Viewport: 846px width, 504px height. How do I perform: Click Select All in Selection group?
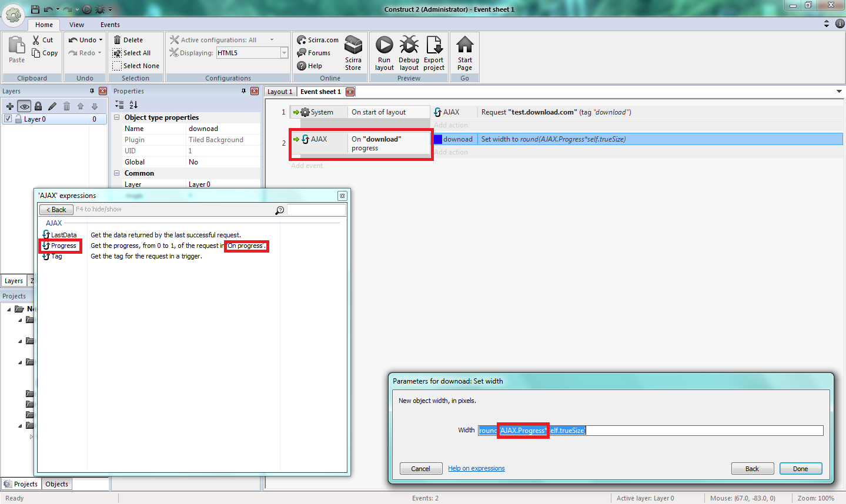point(132,53)
